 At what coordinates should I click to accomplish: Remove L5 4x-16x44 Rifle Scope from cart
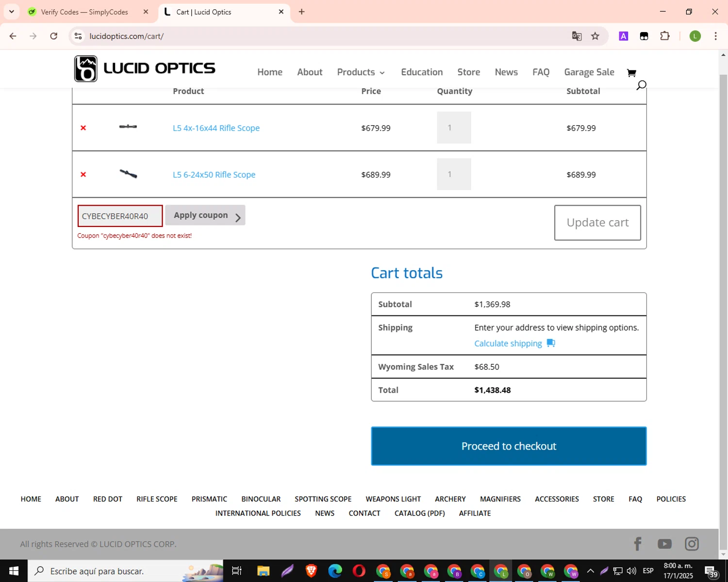83,128
